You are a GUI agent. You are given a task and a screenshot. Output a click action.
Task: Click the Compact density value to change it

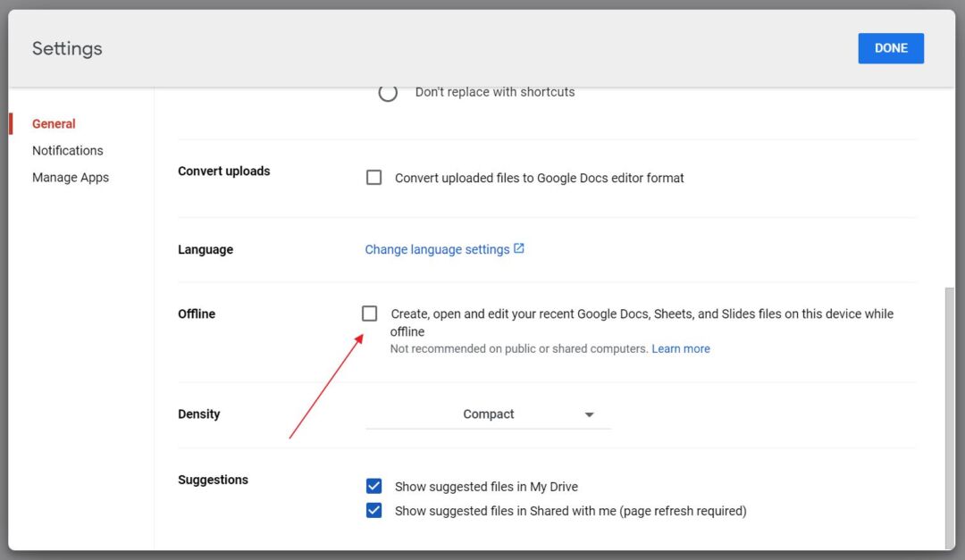(489, 414)
